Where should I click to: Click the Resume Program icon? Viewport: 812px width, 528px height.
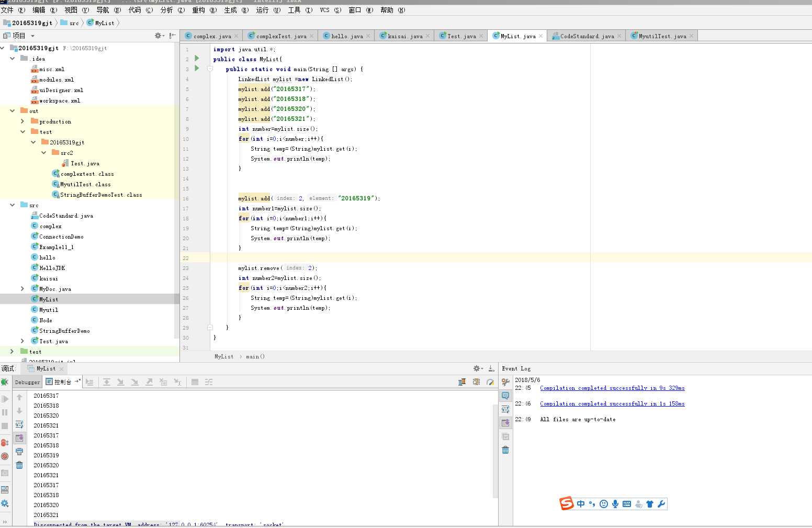pos(5,399)
